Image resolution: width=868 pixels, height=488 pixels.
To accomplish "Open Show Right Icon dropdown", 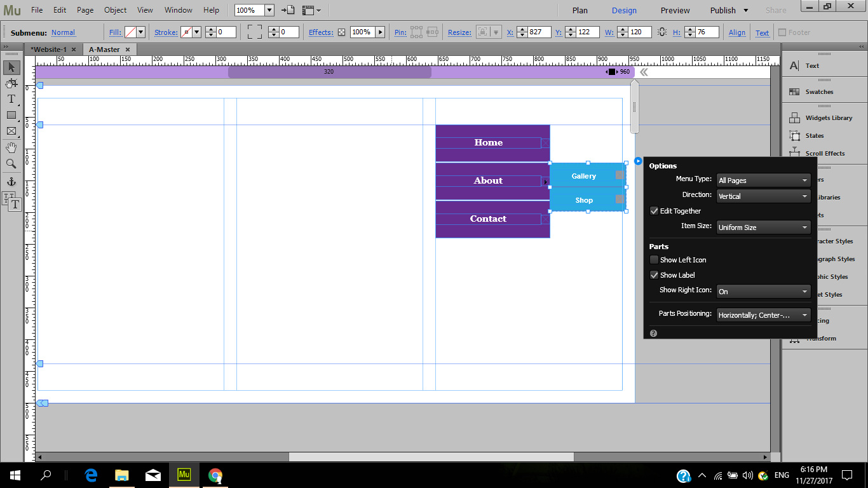I will pos(763,292).
